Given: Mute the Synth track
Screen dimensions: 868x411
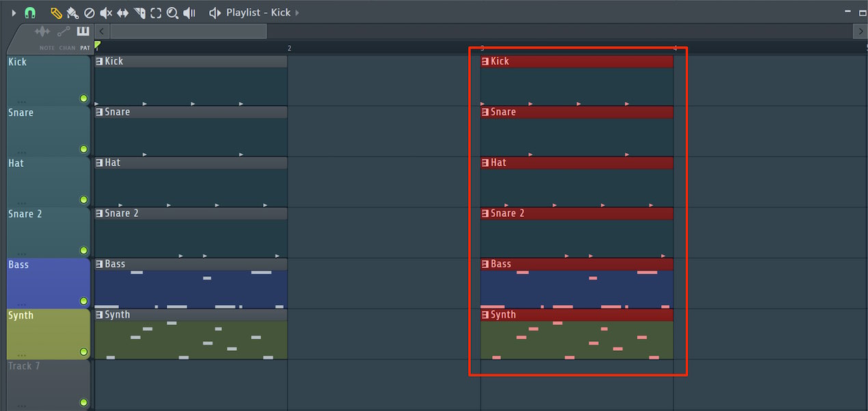Looking at the screenshot, I should (83, 352).
